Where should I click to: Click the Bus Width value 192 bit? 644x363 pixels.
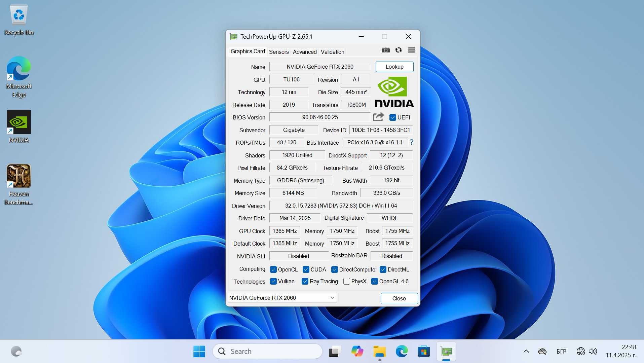(391, 180)
